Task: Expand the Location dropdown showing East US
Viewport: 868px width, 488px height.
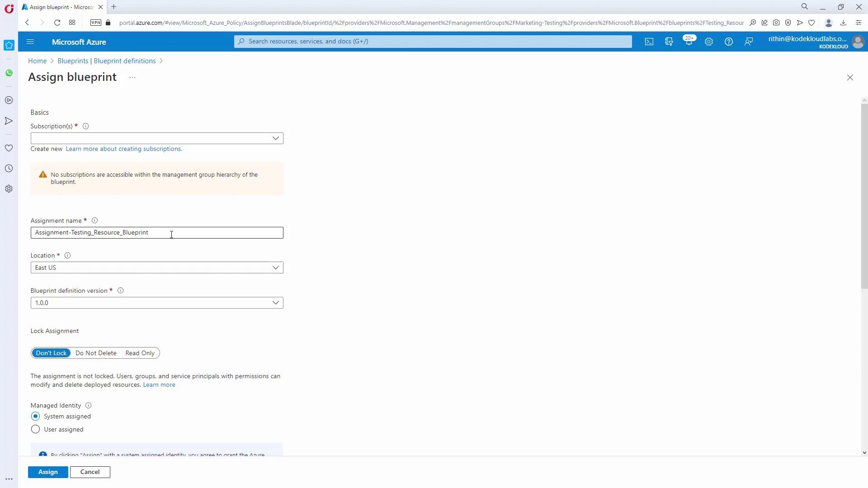Action: [156, 267]
